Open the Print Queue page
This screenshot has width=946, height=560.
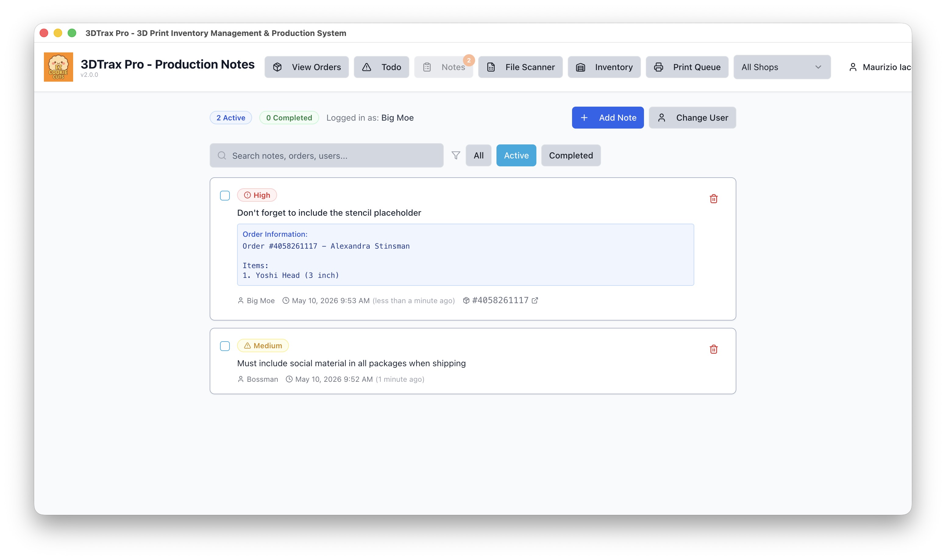687,67
